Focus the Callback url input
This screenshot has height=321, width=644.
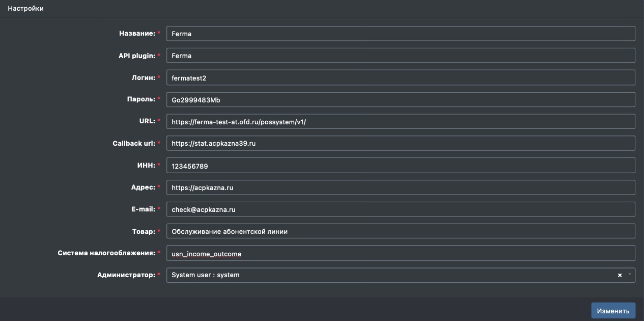(x=400, y=143)
